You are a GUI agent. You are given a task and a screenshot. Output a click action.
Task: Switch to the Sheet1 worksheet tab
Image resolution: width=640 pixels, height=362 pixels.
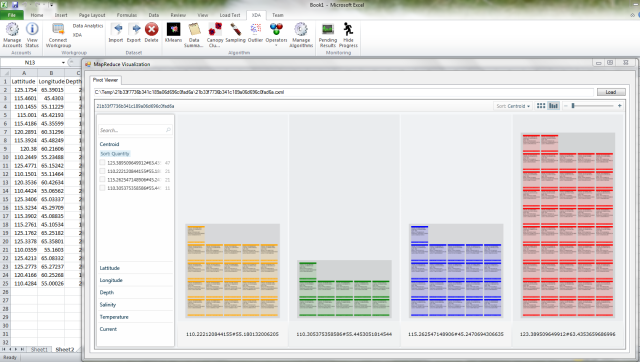coord(39,349)
